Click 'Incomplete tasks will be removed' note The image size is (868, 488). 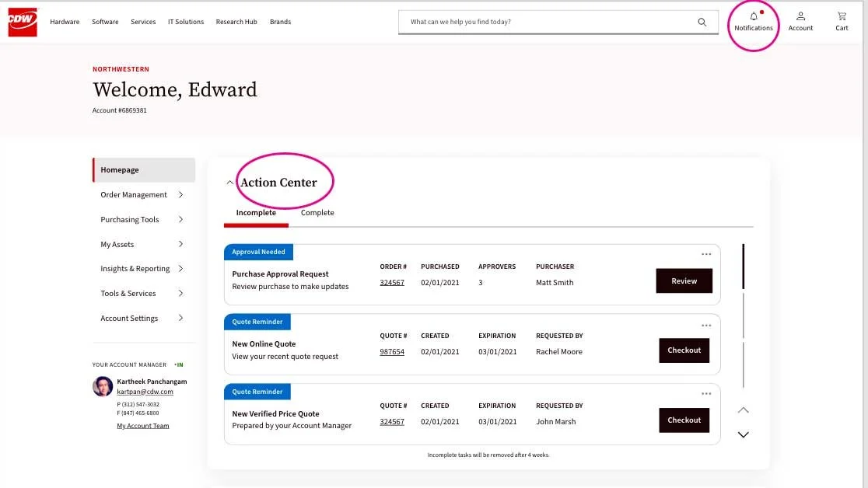488,455
